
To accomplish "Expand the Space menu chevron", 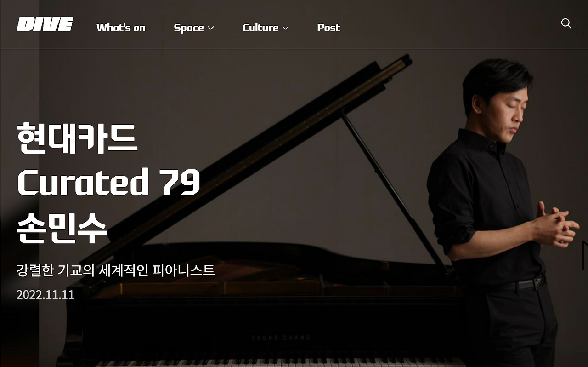I will (211, 28).
